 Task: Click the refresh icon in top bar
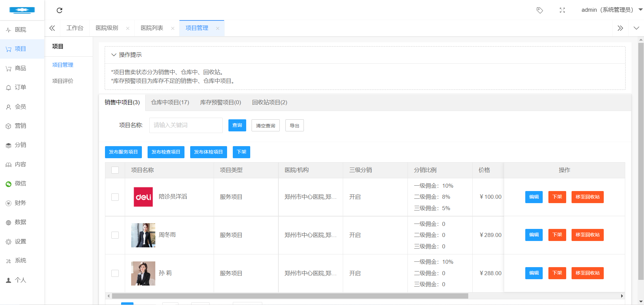pos(59,10)
